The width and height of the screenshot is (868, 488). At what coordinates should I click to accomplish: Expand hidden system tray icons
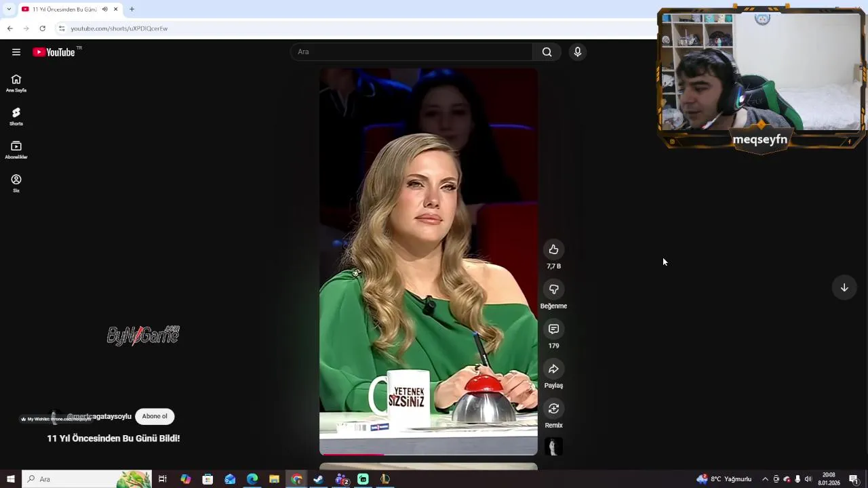pyautogui.click(x=765, y=479)
